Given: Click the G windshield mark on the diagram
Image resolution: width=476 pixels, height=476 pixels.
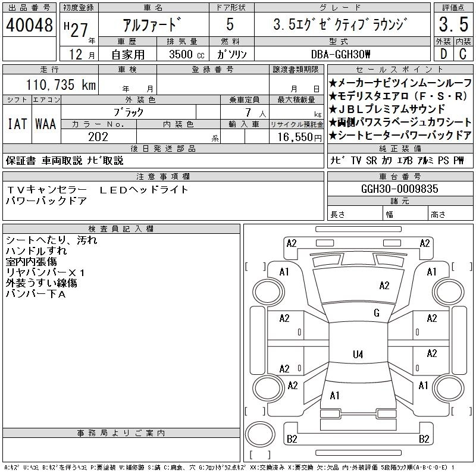Looking at the screenshot, I should pos(376,313).
